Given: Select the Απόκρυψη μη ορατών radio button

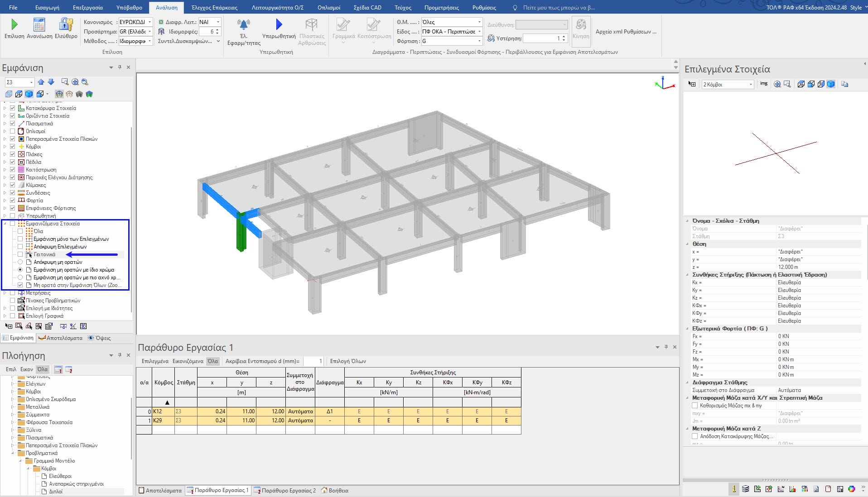Looking at the screenshot, I should 20,262.
